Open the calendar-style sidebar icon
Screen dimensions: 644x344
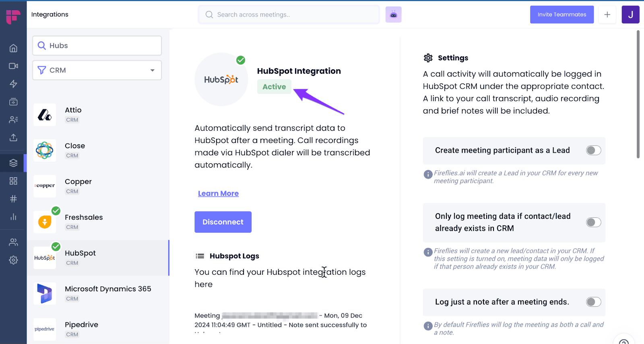click(13, 102)
